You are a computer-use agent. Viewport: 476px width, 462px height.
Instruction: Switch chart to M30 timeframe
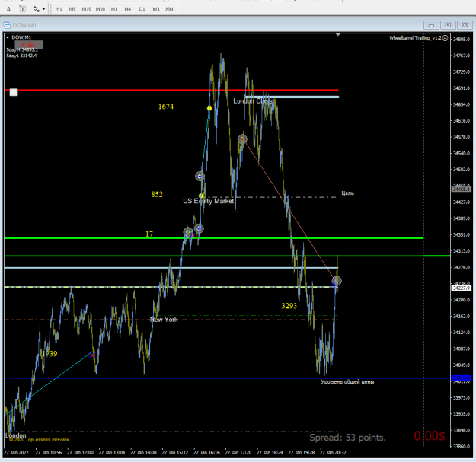click(x=101, y=9)
